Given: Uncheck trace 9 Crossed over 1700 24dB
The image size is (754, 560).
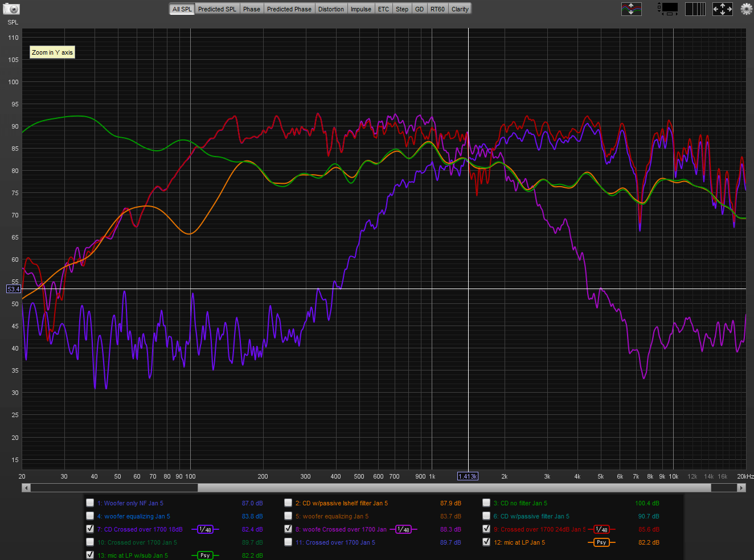Looking at the screenshot, I should click(486, 529).
